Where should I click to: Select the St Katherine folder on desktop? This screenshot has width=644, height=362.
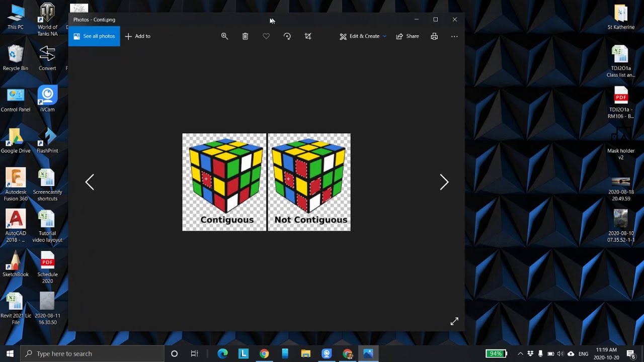coord(621,17)
